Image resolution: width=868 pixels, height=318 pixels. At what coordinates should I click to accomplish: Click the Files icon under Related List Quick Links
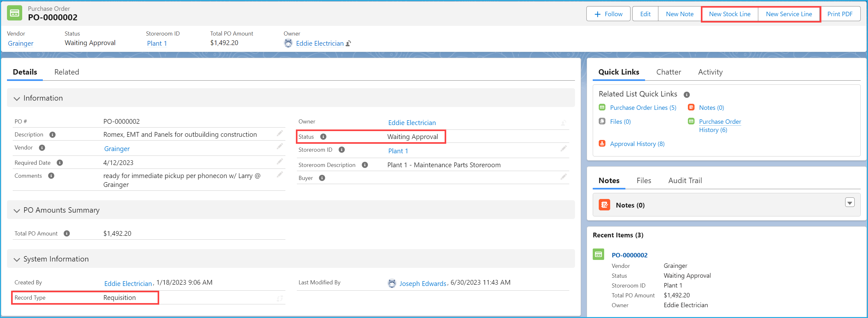tap(602, 121)
